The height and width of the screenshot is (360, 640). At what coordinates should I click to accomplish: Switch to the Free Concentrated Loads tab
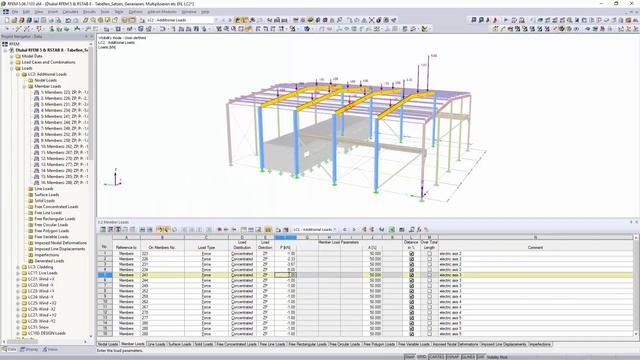point(236,344)
